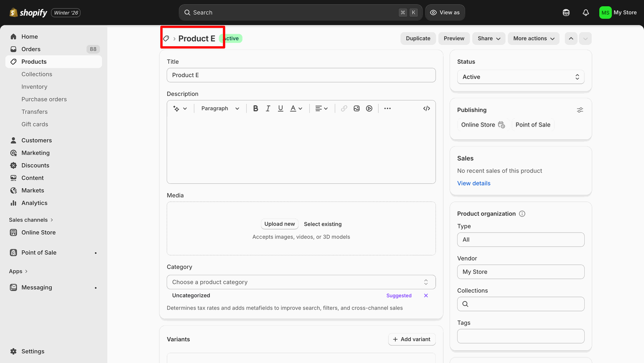Viewport: 644px width, 363px height.
Task: Open the Paragraph style dropdown
Action: [220, 108]
